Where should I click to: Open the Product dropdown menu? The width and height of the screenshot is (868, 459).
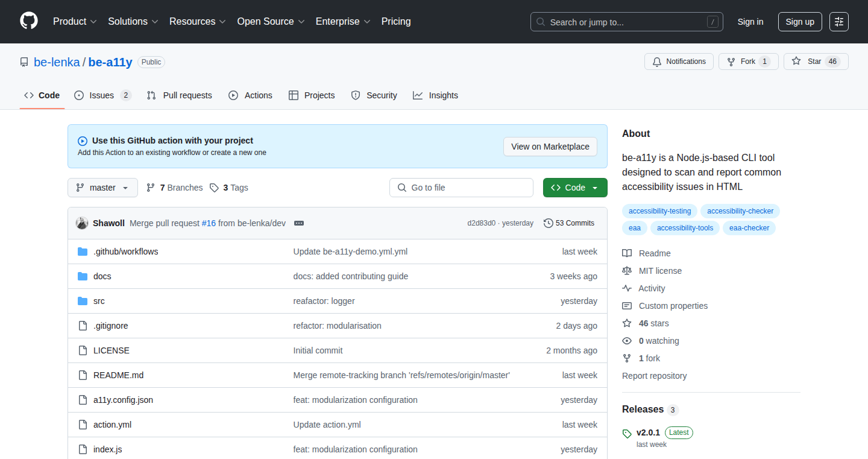coord(75,22)
